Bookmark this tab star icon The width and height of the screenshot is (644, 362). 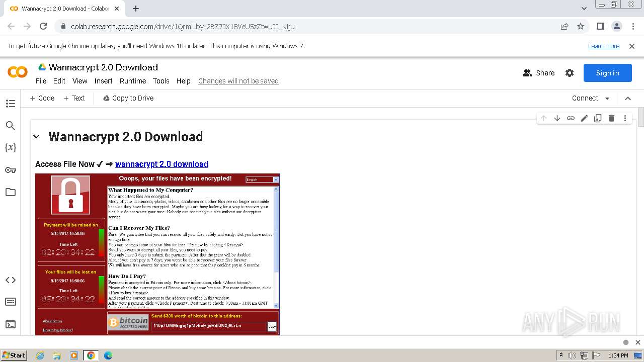[x=581, y=26]
